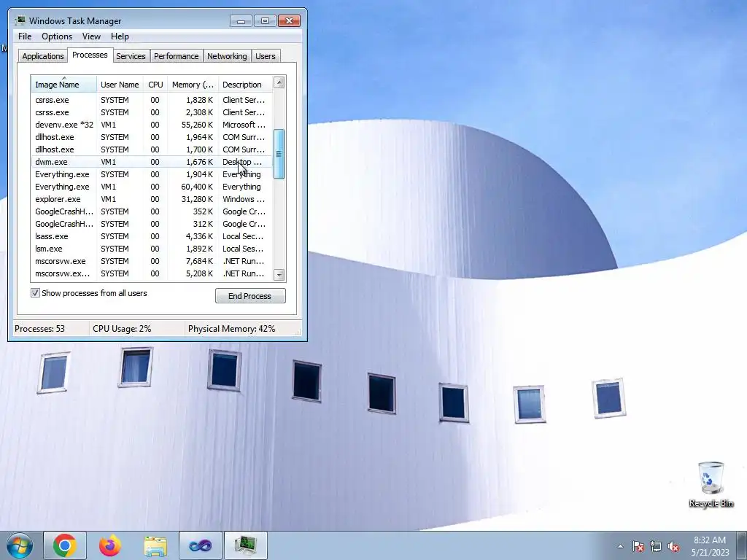
Task: Click CPU Usage: 2% status text
Action: (x=122, y=329)
